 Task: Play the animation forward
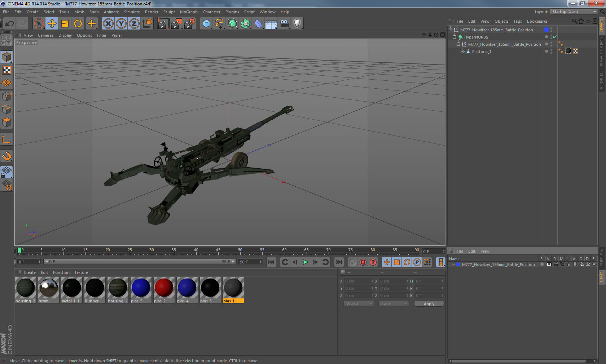pos(305,262)
